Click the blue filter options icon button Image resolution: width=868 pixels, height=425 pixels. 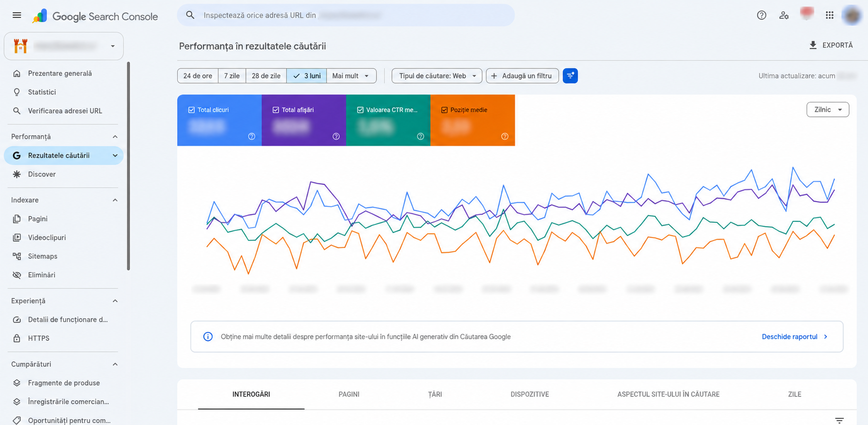tap(570, 76)
